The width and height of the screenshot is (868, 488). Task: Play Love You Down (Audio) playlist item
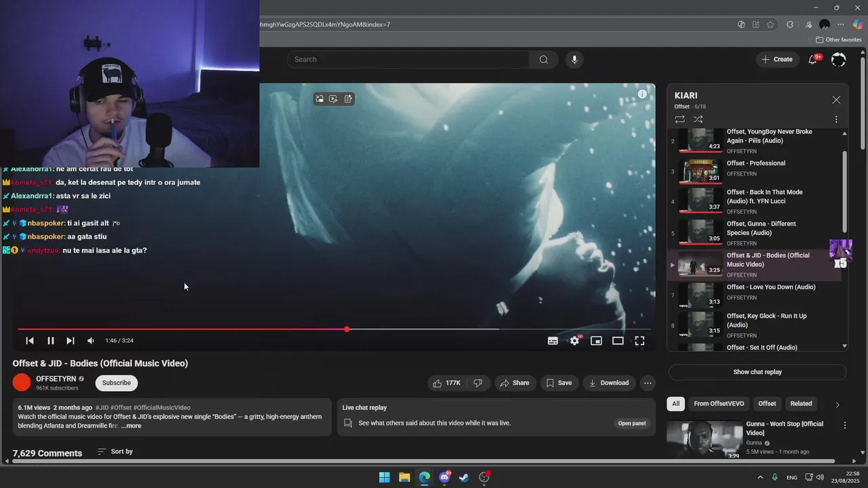click(x=754, y=296)
